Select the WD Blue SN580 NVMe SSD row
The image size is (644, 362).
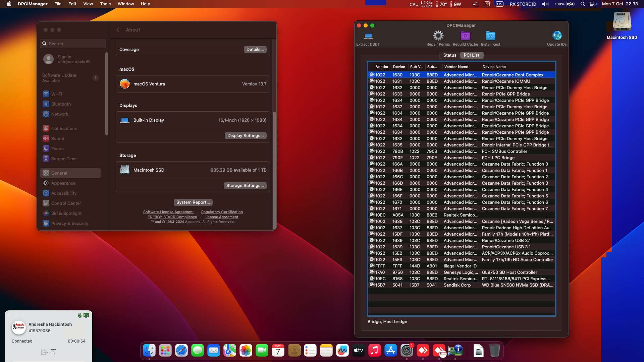tap(462, 285)
